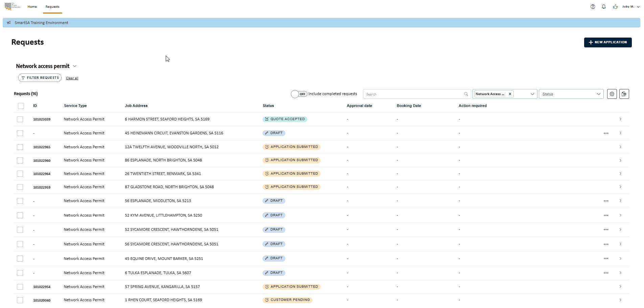
Task: Click the Clear all filters link
Action: pos(72,78)
